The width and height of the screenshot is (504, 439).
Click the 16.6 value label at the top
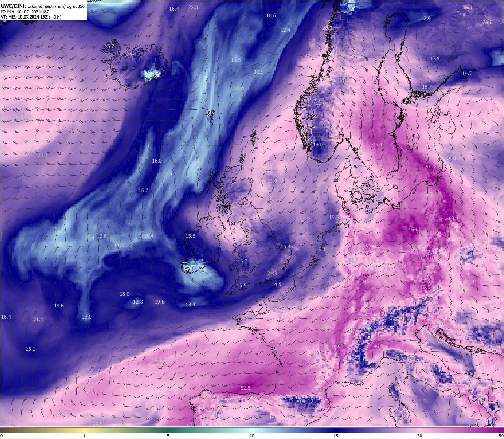tap(271, 16)
